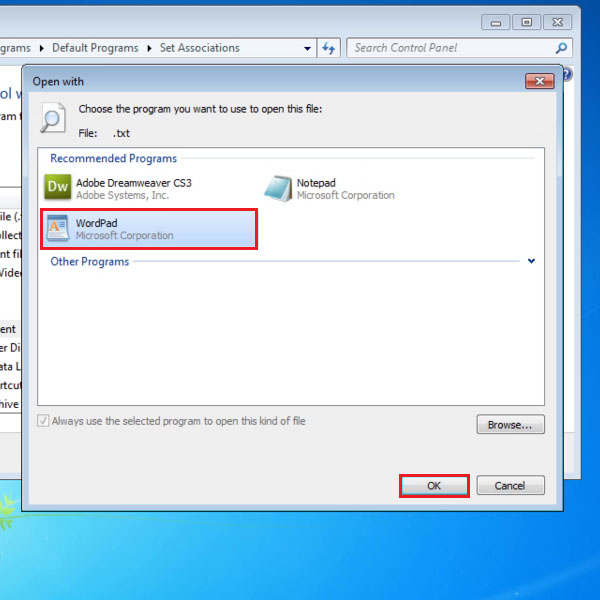Go to Default Programs in breadcrumb

95,48
